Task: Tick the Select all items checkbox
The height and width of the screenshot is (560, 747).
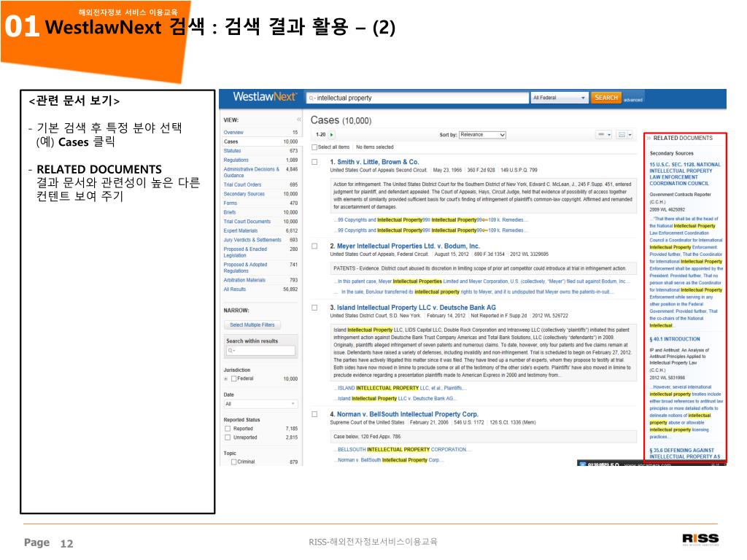Action: coord(314,147)
